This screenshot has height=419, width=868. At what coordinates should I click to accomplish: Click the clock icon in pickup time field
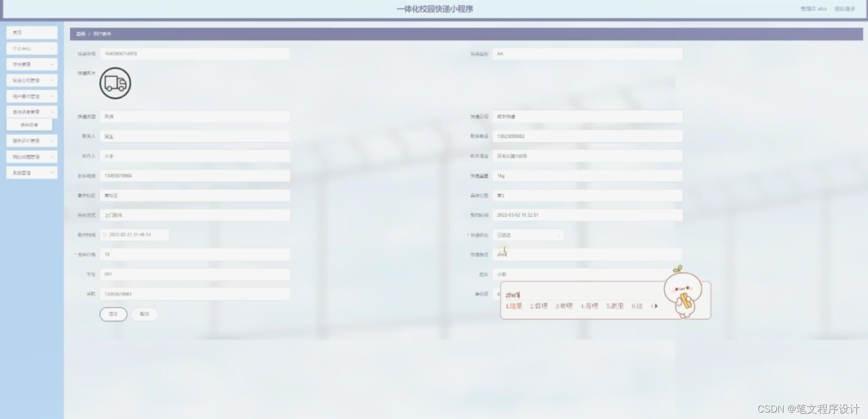pyautogui.click(x=105, y=235)
